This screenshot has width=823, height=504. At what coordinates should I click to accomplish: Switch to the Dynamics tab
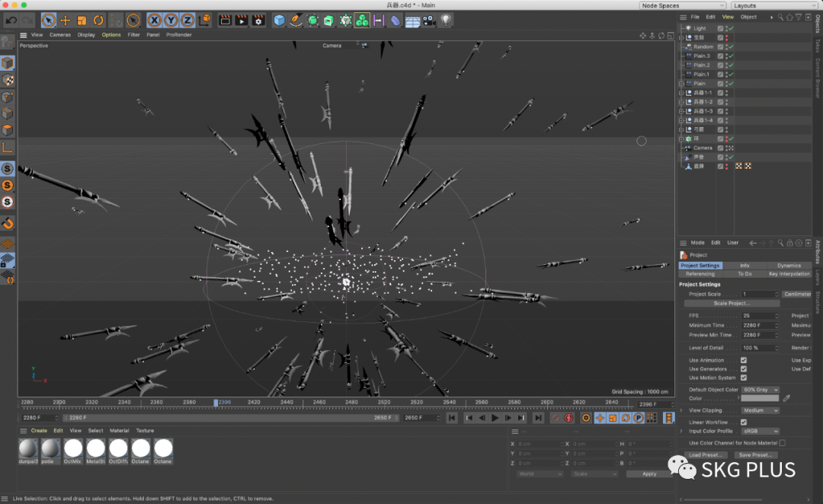[789, 266]
